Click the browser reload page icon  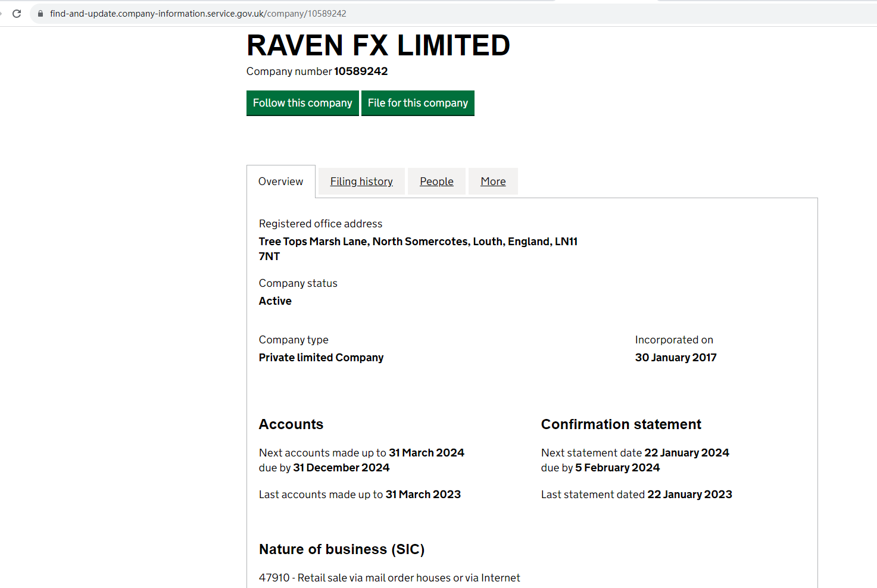point(17,13)
